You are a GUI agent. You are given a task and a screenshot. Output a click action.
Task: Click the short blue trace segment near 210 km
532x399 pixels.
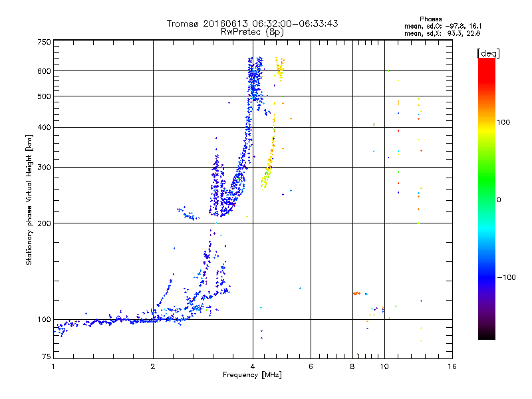[x=188, y=213]
